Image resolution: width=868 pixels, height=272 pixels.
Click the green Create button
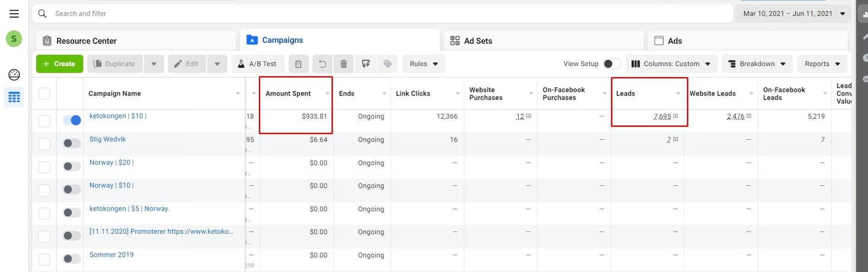point(59,64)
